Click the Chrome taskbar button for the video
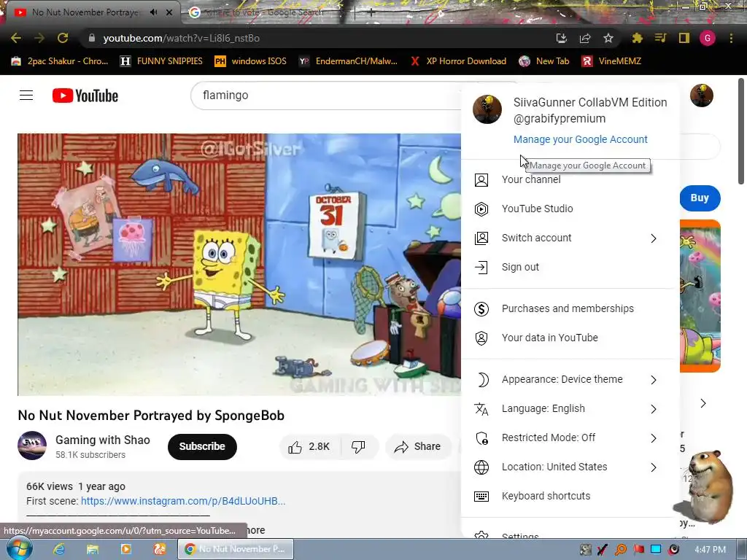 coord(236,549)
